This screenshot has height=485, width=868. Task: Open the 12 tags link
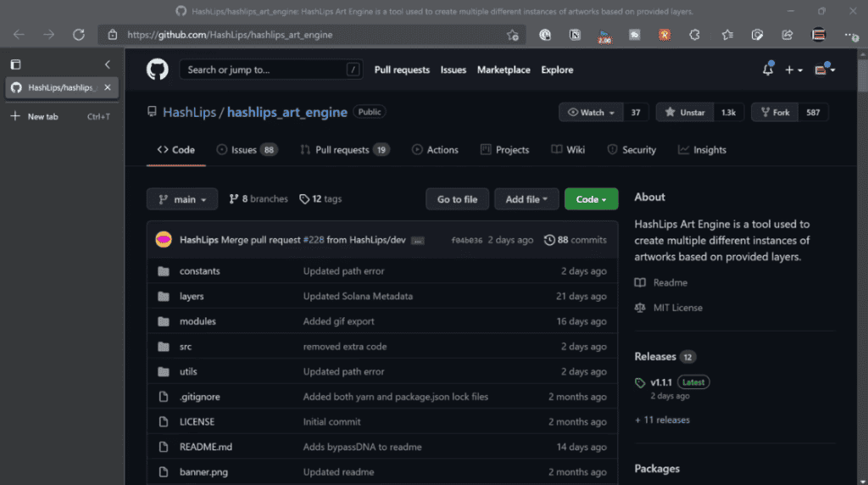tap(320, 198)
